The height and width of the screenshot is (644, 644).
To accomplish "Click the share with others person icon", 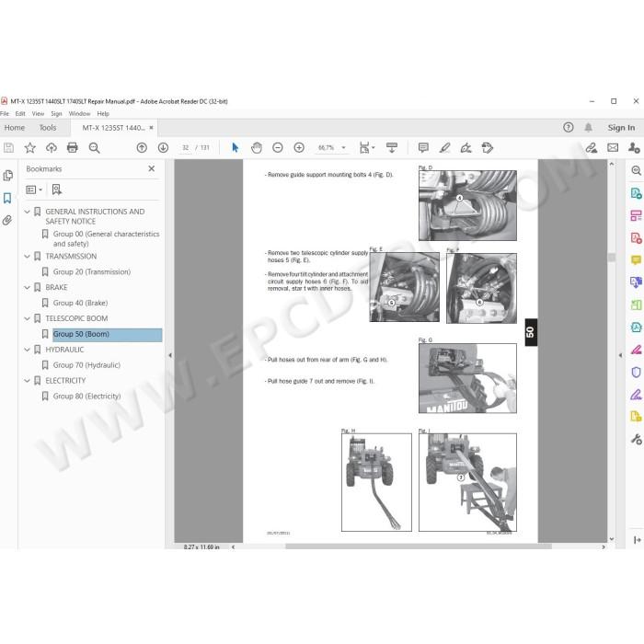I will click(x=634, y=147).
